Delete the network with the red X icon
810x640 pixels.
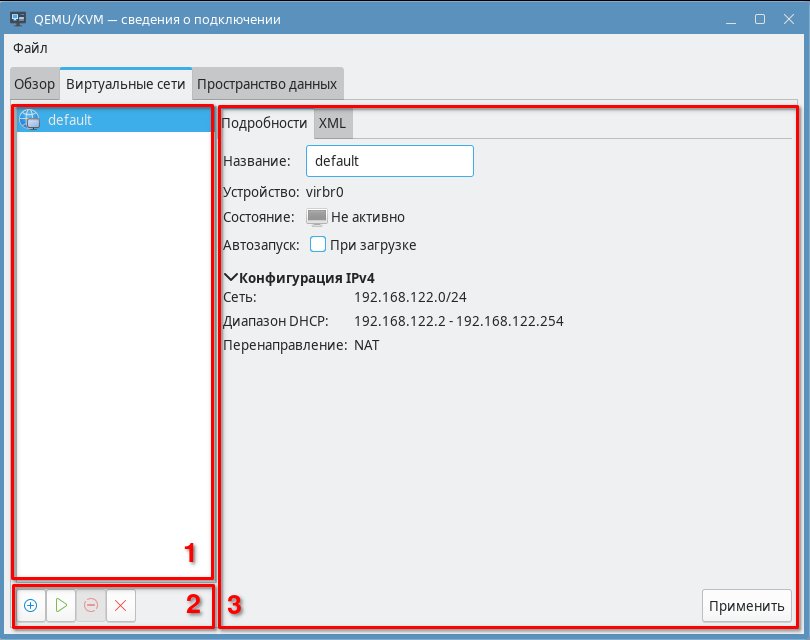coord(121,605)
